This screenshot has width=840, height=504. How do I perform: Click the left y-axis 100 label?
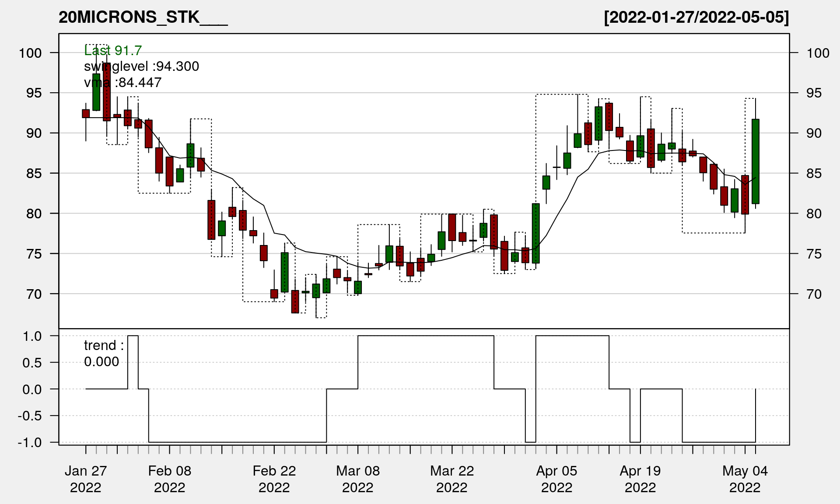coord(30,53)
